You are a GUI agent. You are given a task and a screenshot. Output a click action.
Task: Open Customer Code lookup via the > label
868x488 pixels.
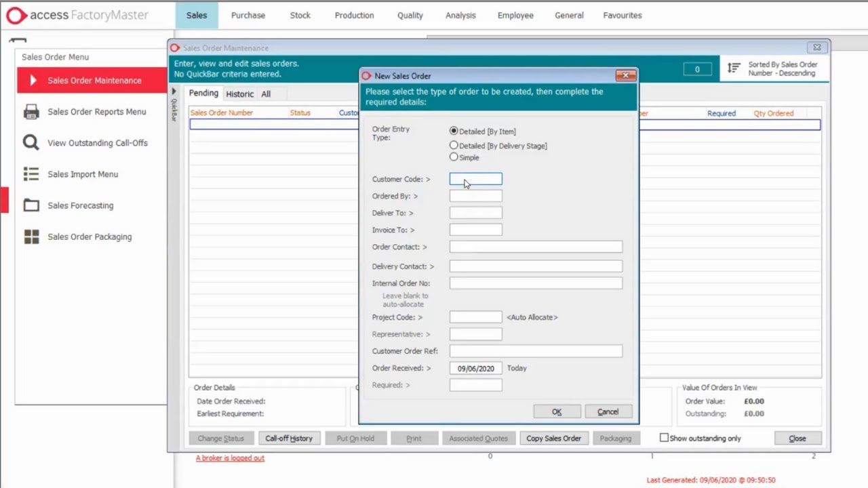[401, 179]
